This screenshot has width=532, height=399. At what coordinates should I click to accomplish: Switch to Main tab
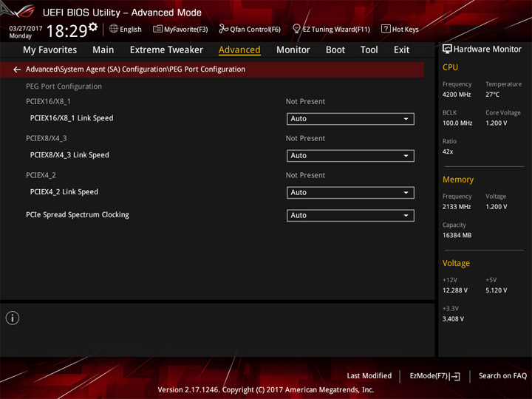[x=103, y=50]
